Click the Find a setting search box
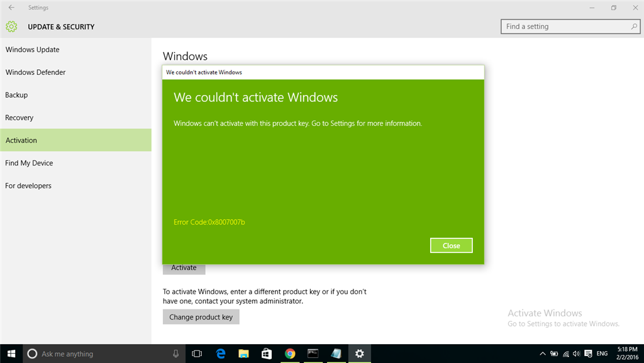Viewport: 644px width, 363px height. pos(570,26)
